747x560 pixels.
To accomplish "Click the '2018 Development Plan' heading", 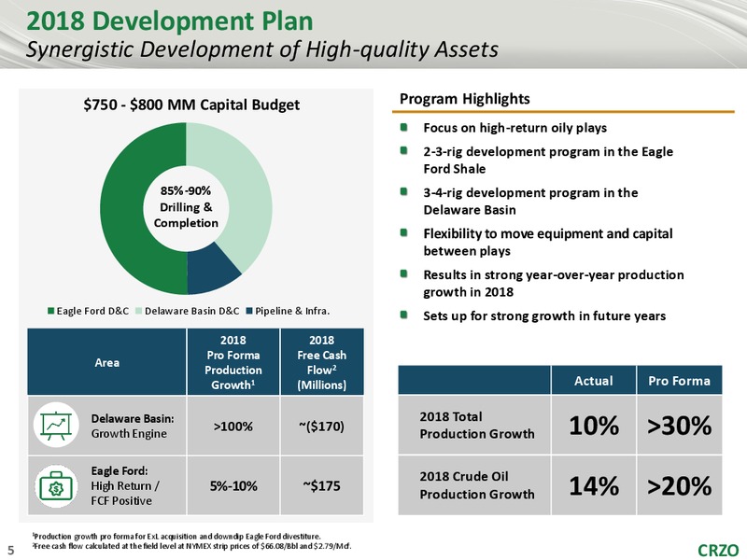I will (x=170, y=21).
